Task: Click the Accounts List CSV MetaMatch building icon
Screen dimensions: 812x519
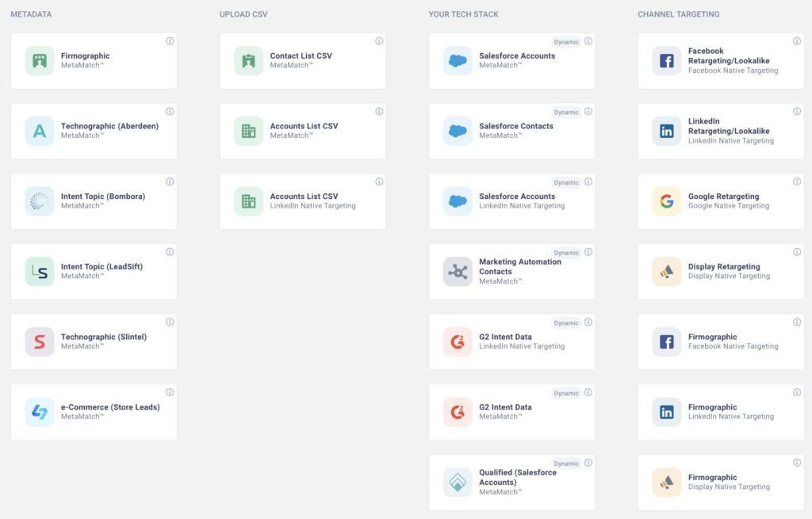Action: tap(248, 131)
